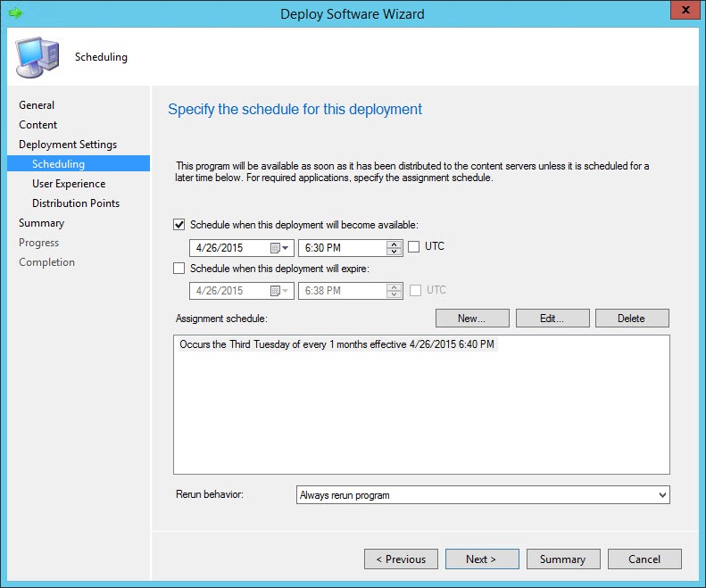This screenshot has height=588, width=706.
Task: Open the Content wizard page
Action: tap(38, 125)
